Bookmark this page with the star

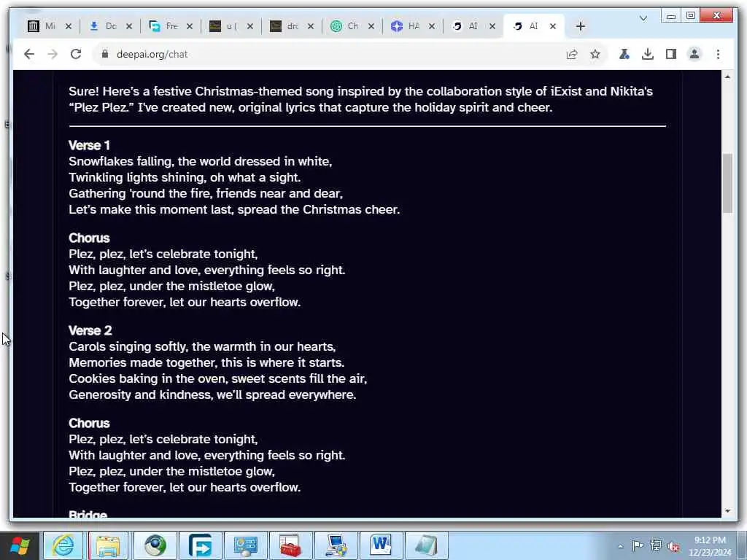[x=595, y=54]
